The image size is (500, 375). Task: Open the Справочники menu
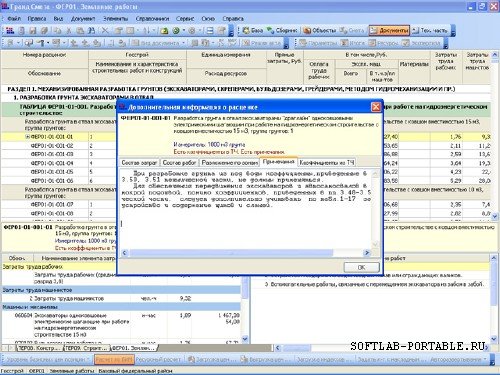152,19
